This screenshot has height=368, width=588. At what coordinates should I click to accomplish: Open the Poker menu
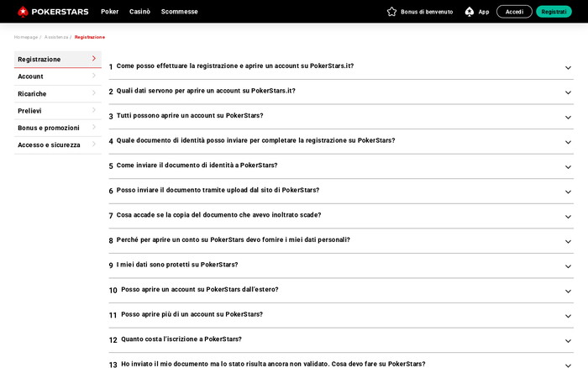(x=109, y=12)
